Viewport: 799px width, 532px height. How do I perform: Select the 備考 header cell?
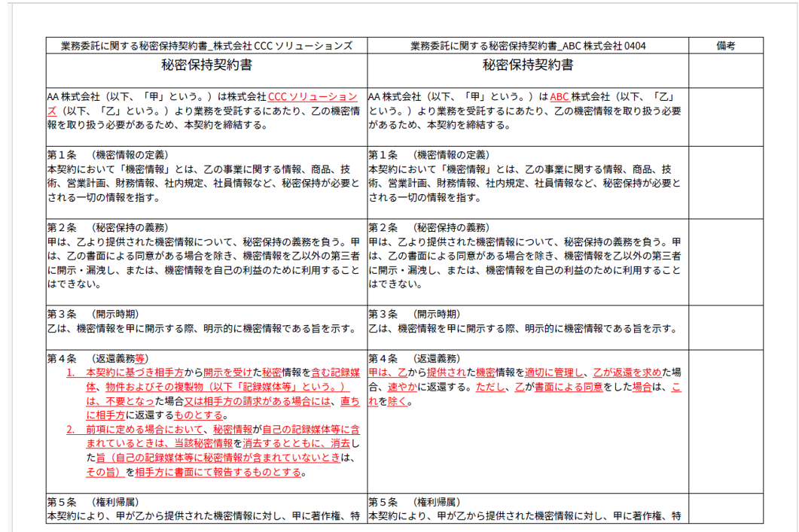click(x=725, y=46)
